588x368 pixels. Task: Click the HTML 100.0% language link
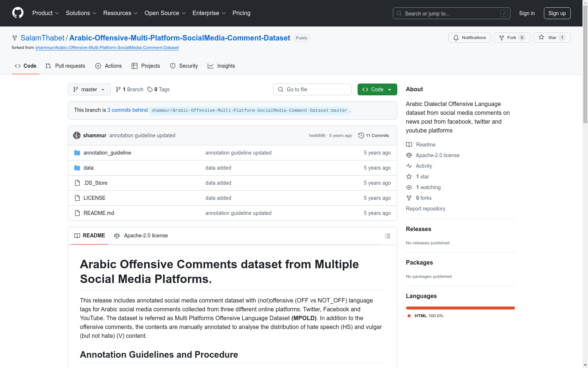pos(425,316)
